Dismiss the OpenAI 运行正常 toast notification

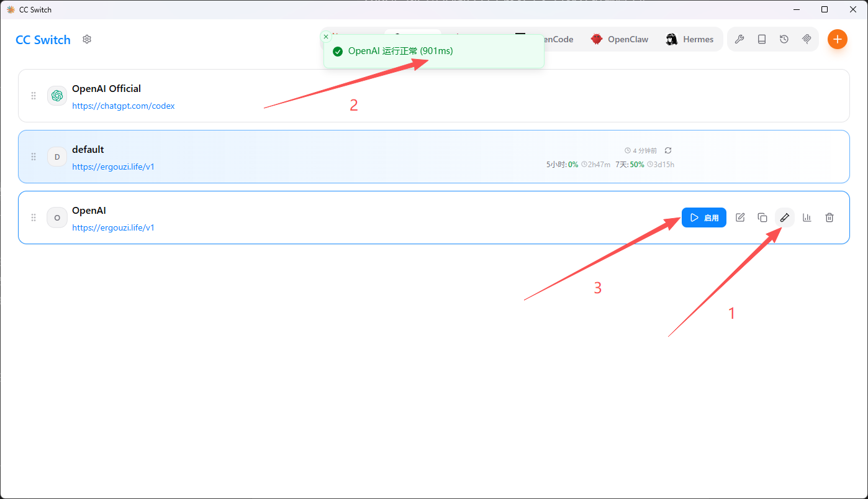click(326, 37)
